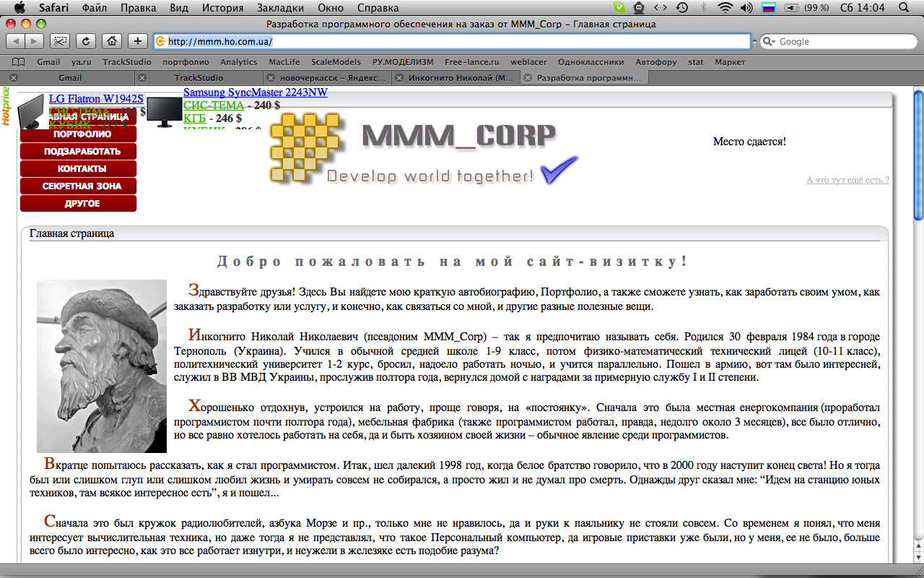This screenshot has height=578, width=924.
Task: Open the РУ.МОДЕЛИЗМ bookmark
Action: 404,62
